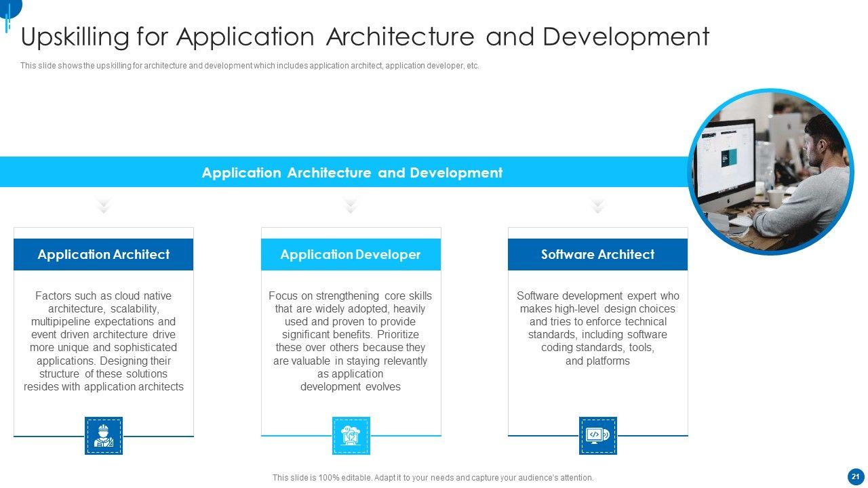
Task: Click the down chevron above Software Architect
Action: coord(597,206)
